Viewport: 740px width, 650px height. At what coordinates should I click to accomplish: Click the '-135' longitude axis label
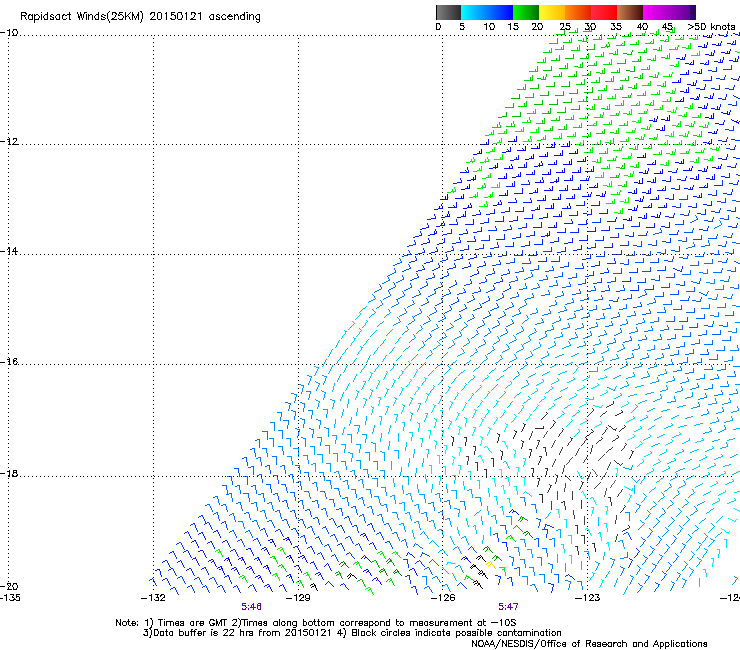coord(10,598)
